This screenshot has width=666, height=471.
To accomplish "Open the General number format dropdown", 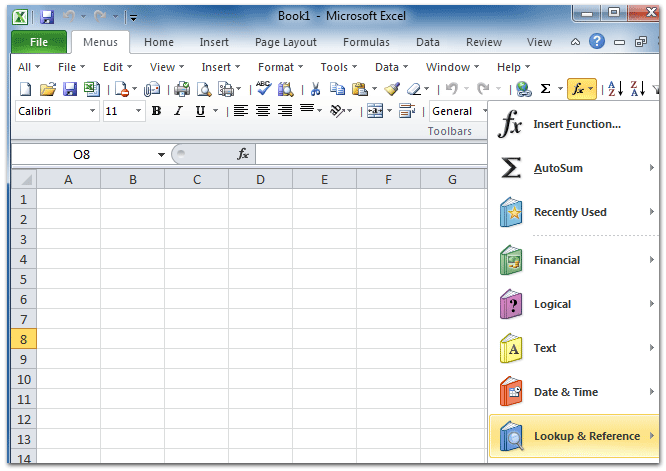I will [484, 111].
